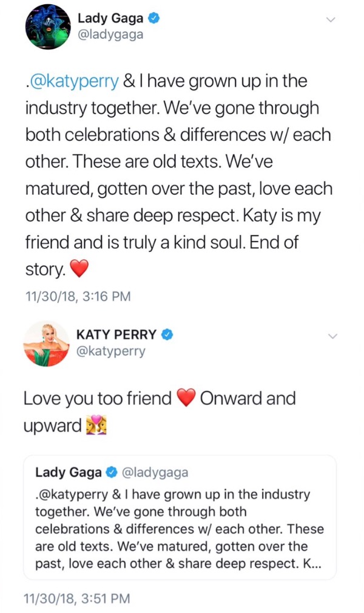
Task: Click Lady Gaga's blue verified badge
Action: tap(154, 18)
